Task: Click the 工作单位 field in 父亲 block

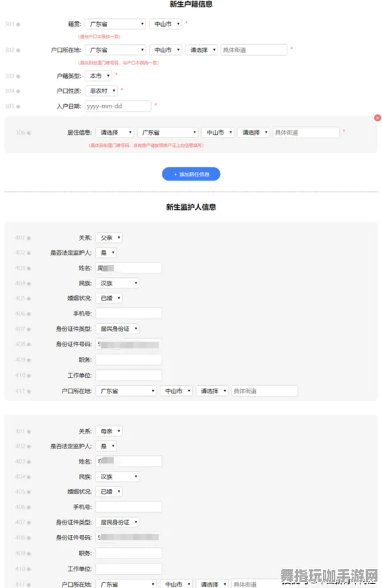Action: click(x=129, y=375)
